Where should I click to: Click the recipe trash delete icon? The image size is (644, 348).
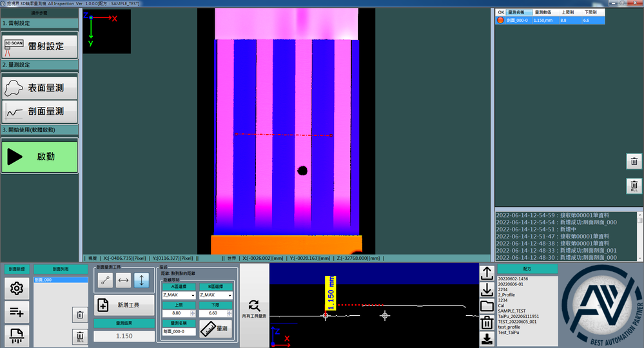pos(487,322)
